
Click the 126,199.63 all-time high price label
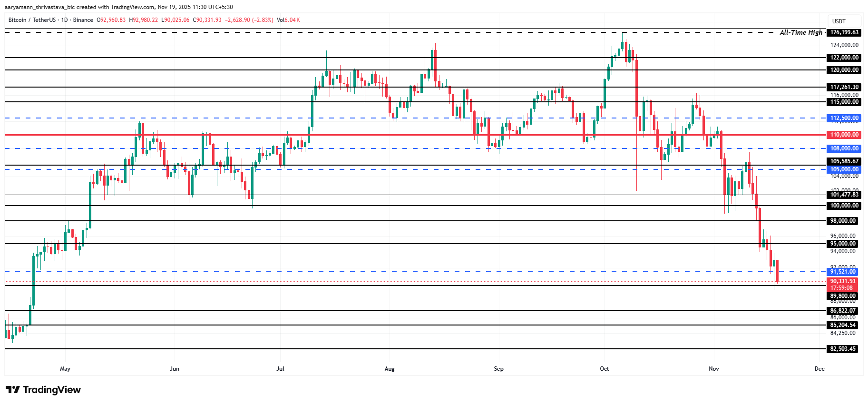pos(844,32)
